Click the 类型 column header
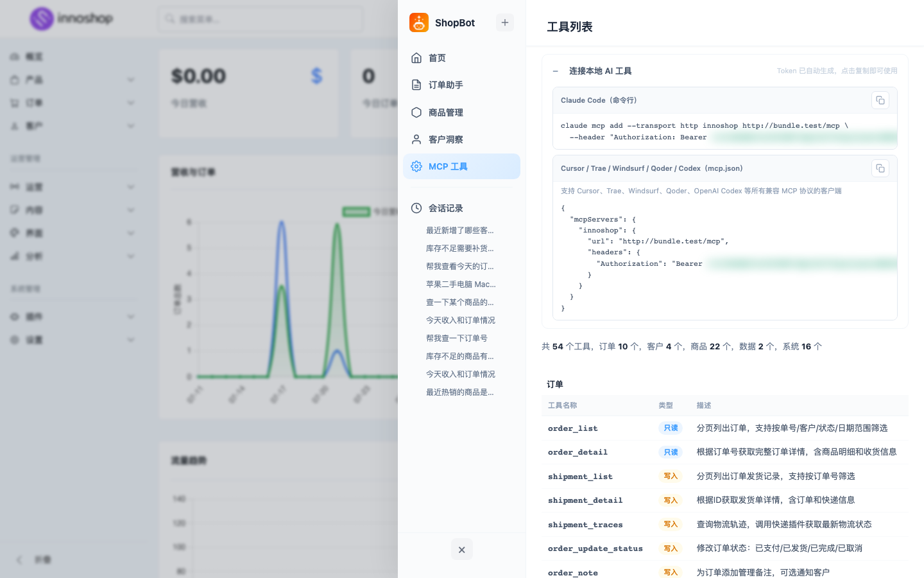The width and height of the screenshot is (924, 578). [666, 406]
